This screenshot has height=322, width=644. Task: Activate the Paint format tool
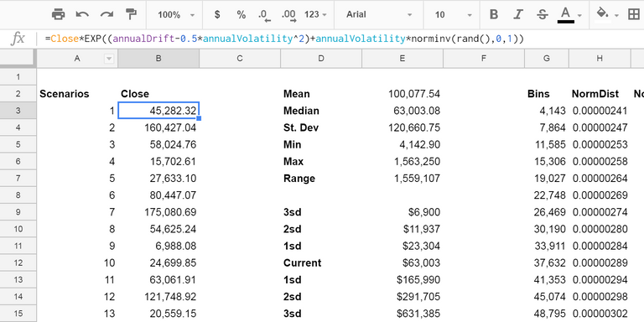coord(131,15)
